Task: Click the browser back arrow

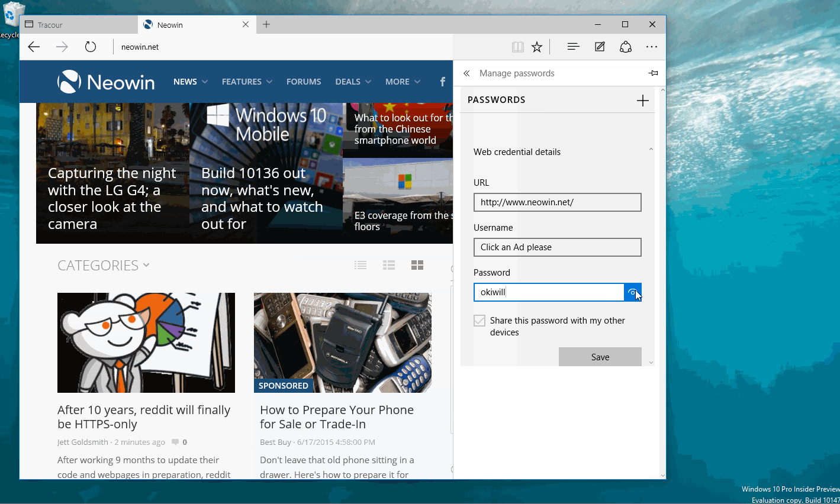Action: pos(34,47)
